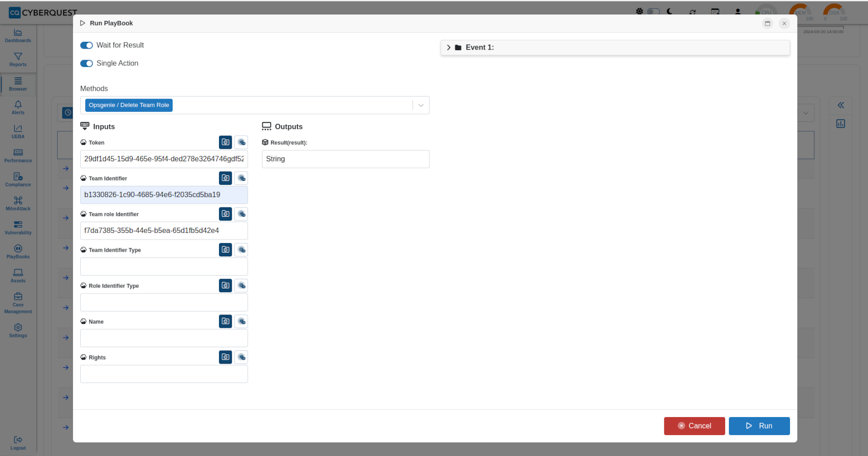Click the dark blue icon button beside Role Identifier Type

tap(225, 285)
